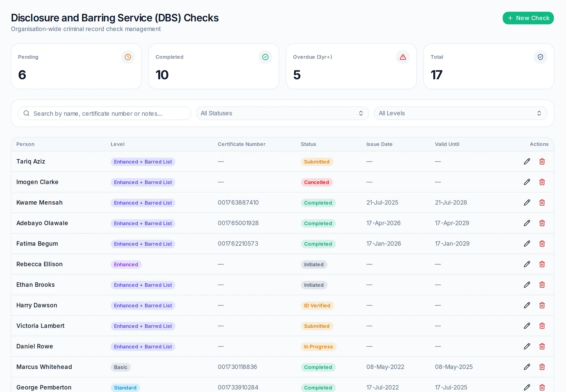Click the Basic level badge
This screenshot has height=392, width=566.
(121, 367)
